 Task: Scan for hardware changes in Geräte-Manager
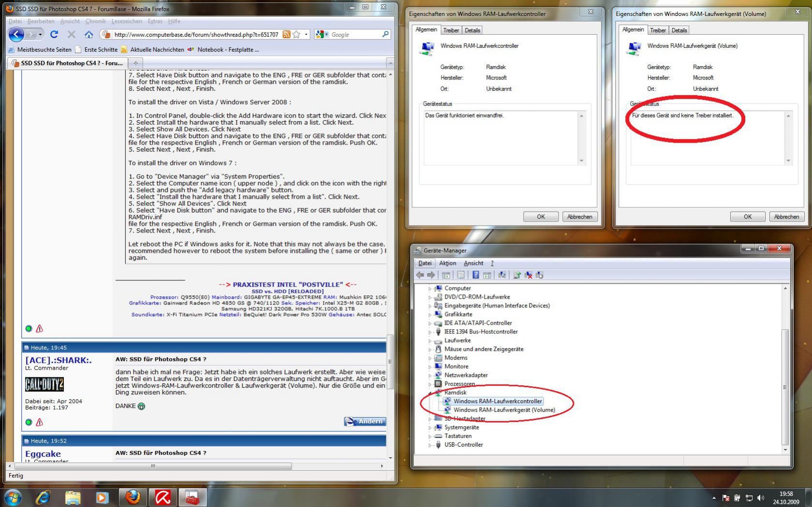[x=502, y=275]
